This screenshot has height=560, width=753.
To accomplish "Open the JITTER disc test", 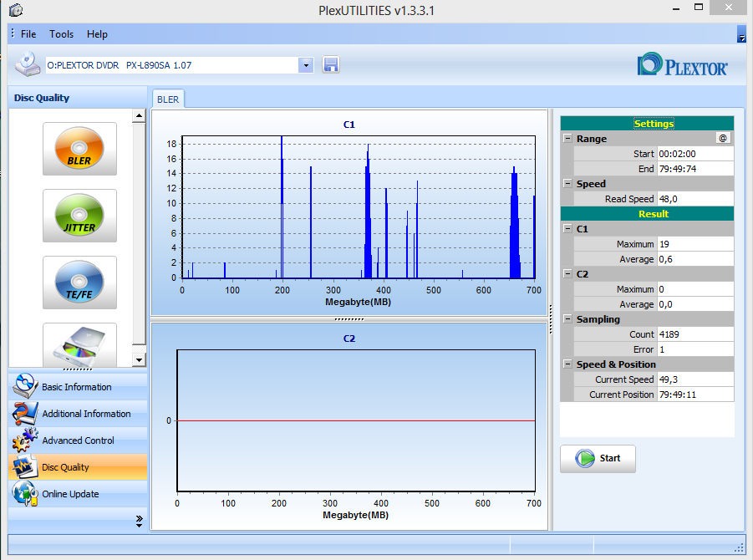I will pos(79,216).
